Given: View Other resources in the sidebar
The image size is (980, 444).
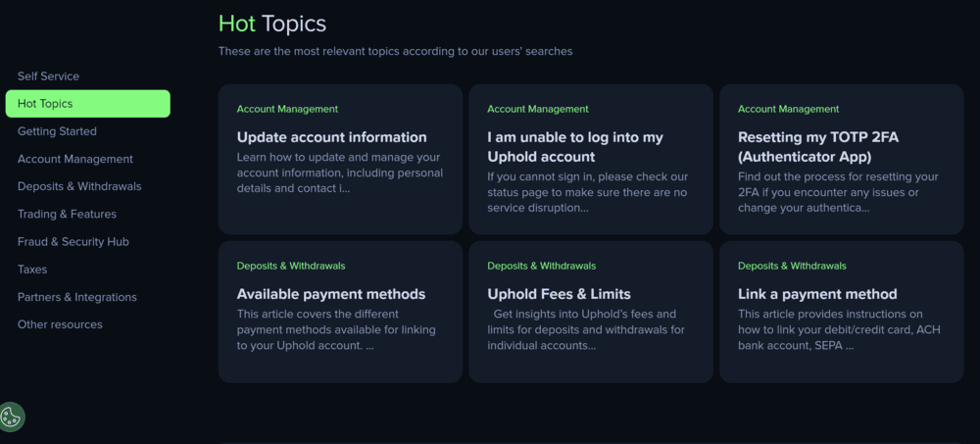Looking at the screenshot, I should click(x=60, y=324).
